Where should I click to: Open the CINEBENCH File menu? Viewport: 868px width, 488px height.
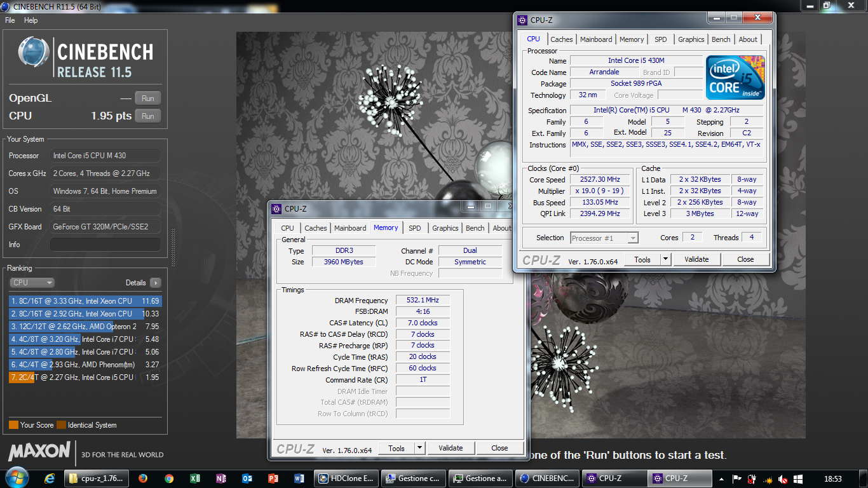pyautogui.click(x=10, y=20)
